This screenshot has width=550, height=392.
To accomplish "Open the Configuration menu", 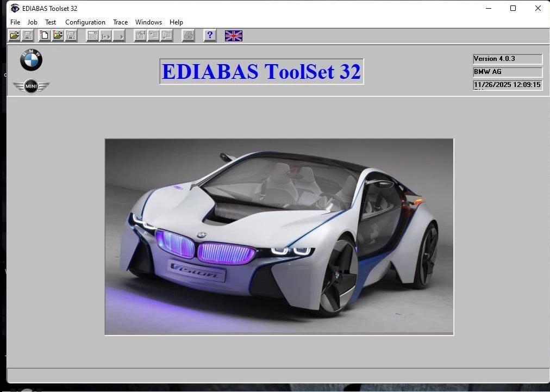I will point(85,22).
